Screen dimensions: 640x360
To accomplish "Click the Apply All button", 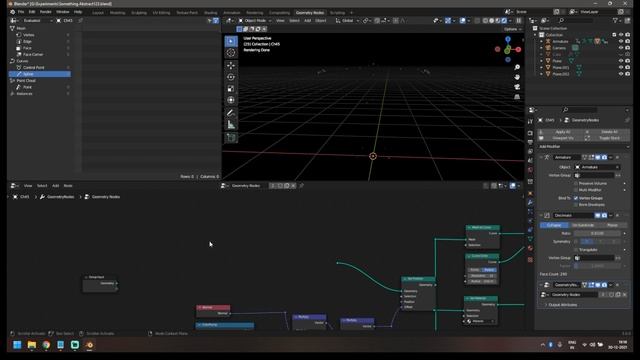I will (563, 132).
